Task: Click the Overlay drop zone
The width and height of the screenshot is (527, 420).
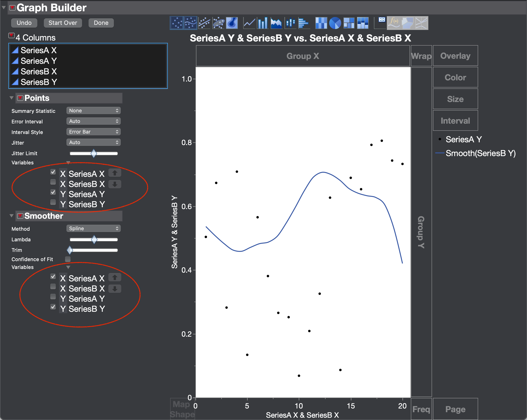Action: 455,56
